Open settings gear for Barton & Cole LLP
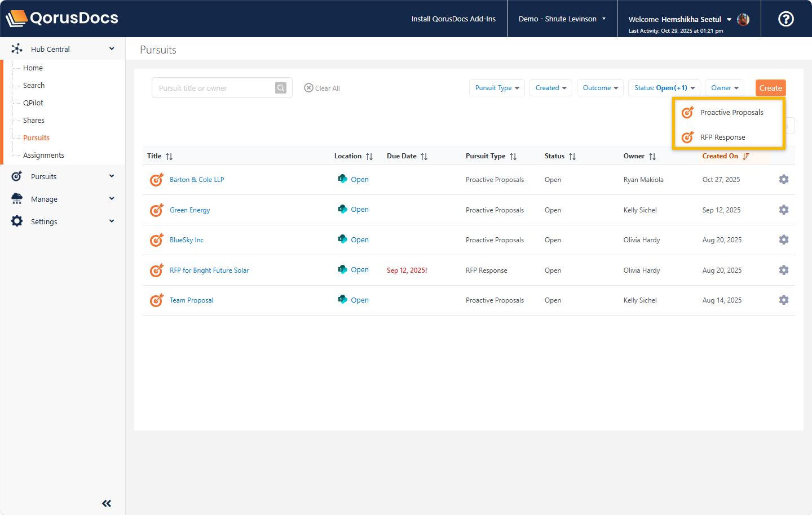This screenshot has width=812, height=515. [783, 180]
